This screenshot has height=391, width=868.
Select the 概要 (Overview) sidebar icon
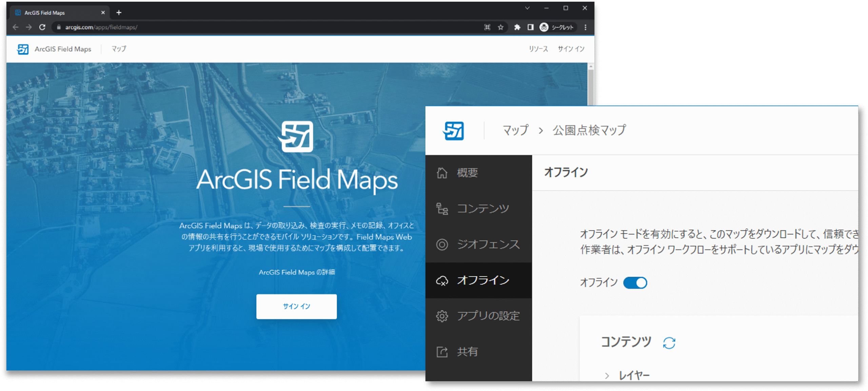pyautogui.click(x=443, y=173)
